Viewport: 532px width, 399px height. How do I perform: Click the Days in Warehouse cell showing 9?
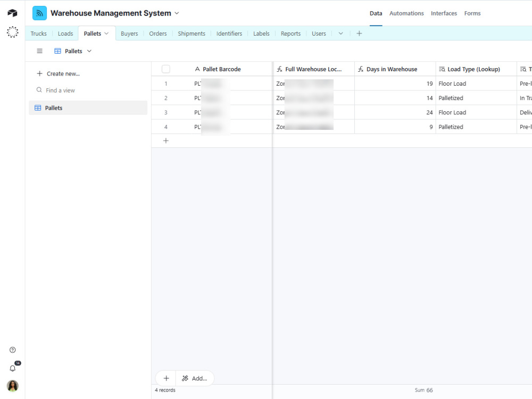pyautogui.click(x=395, y=127)
